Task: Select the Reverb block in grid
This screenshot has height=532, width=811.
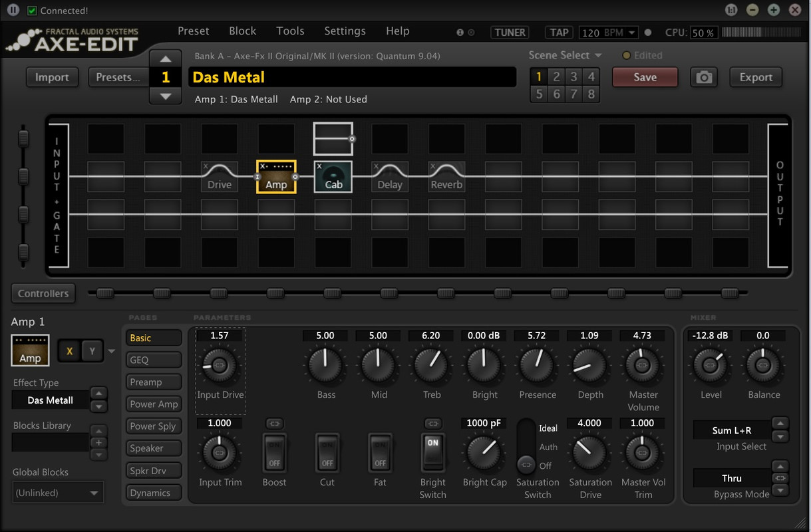Action: pos(446,177)
